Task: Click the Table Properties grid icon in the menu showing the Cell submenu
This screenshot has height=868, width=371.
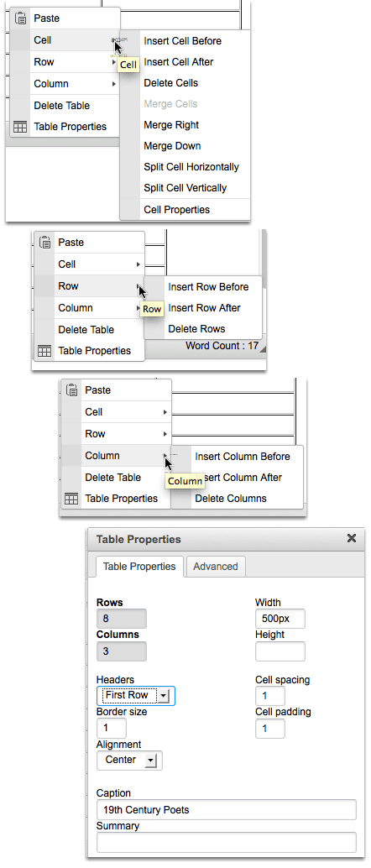Action: click(20, 127)
